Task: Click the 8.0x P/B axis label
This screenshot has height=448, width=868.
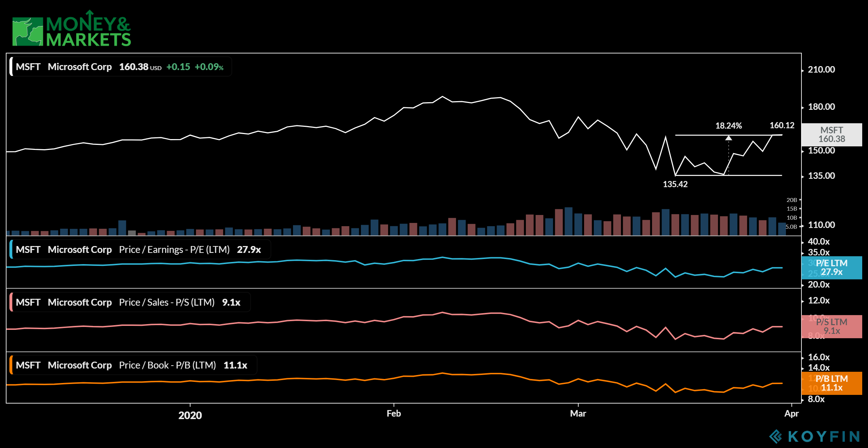Action: [x=816, y=399]
